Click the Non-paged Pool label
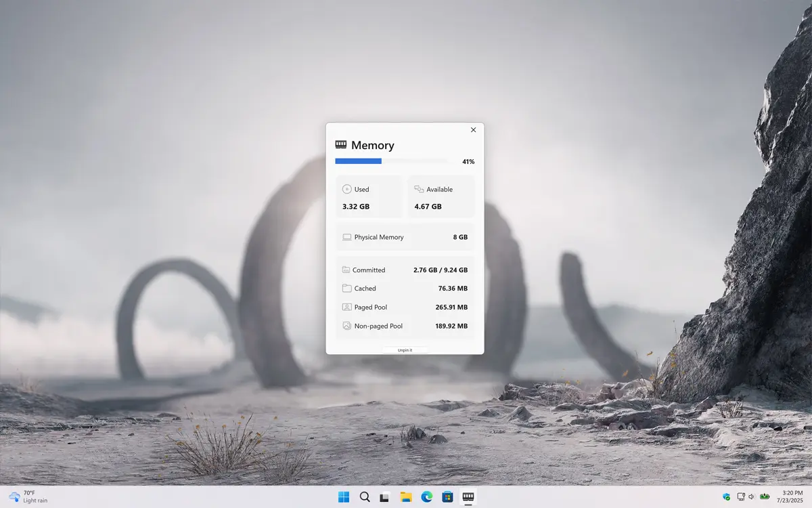Viewport: 812px width, 508px height. (x=378, y=326)
